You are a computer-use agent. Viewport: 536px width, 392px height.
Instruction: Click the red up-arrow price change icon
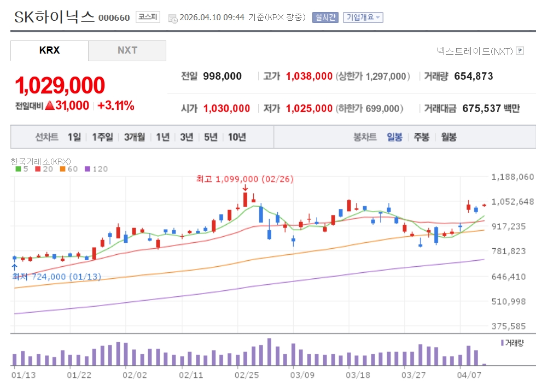click(49, 106)
